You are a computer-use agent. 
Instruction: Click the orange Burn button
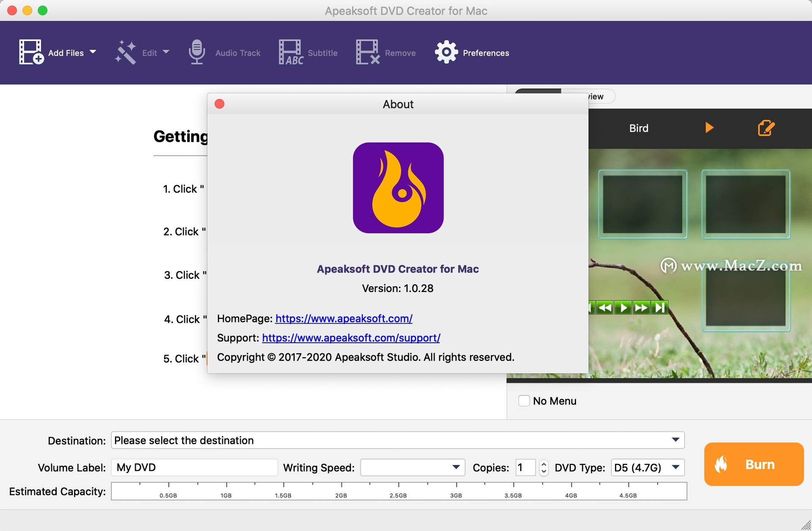(753, 464)
